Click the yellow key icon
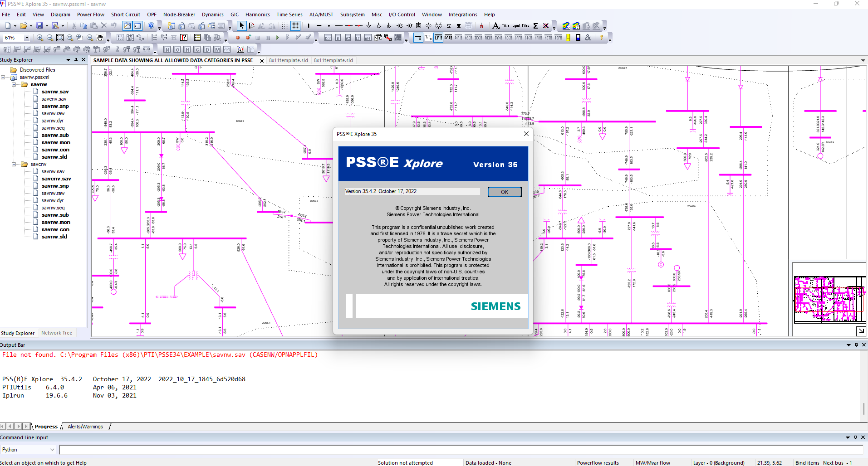The image size is (868, 466). pos(602,38)
